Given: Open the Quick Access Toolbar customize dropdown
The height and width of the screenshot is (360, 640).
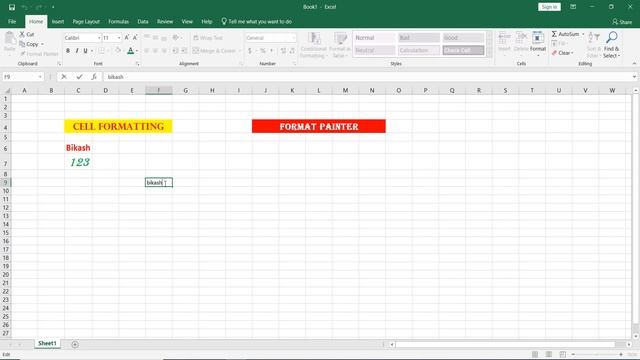Looking at the screenshot, I should coord(53,7).
